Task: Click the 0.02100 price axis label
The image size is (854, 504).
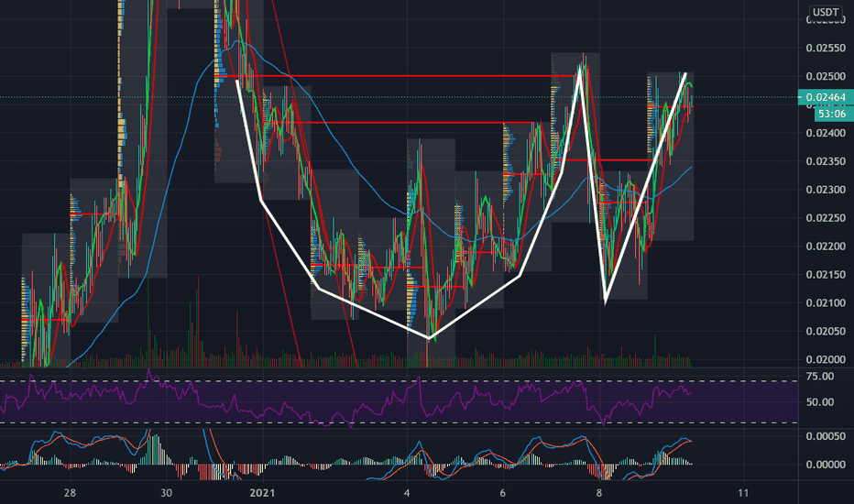Action: pos(826,303)
